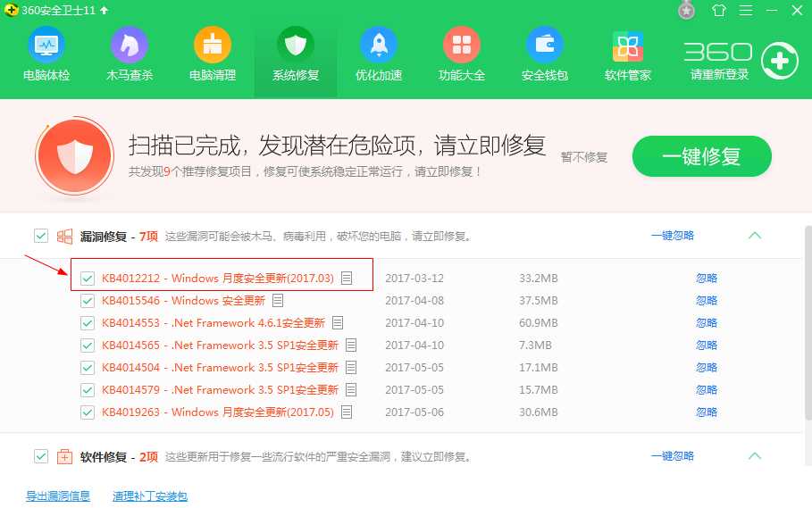
Task: Open the 软件管家 software manager icon
Action: click(628, 46)
